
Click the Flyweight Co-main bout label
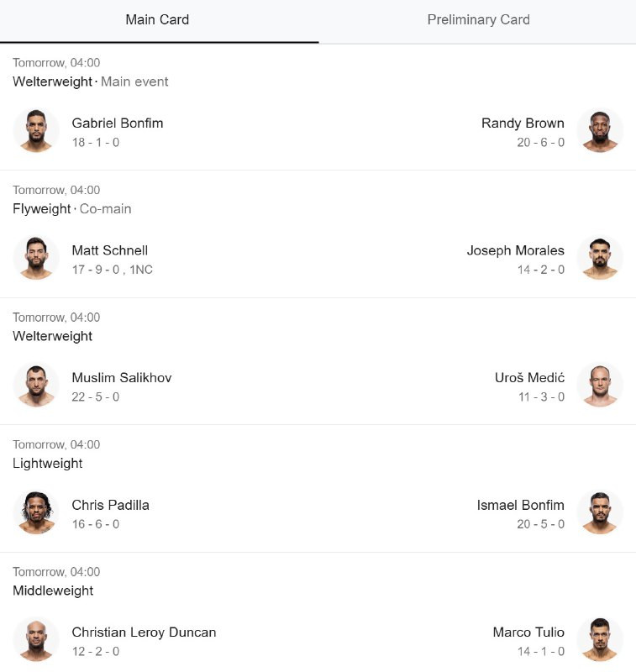(x=71, y=209)
